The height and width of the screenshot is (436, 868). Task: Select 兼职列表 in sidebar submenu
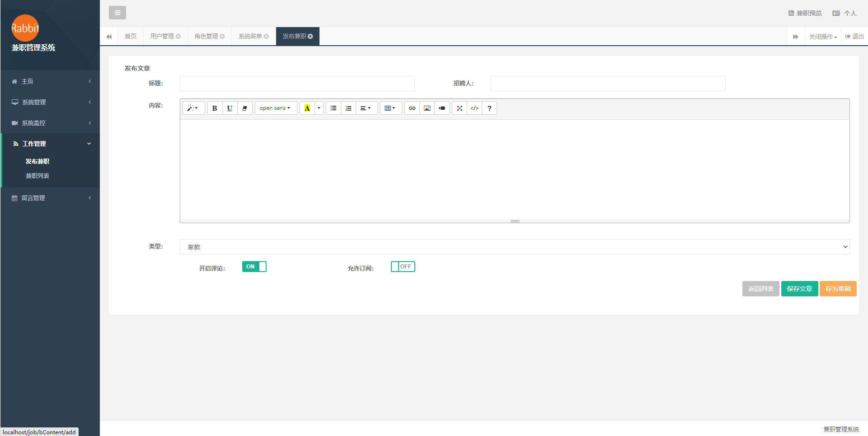click(x=38, y=176)
